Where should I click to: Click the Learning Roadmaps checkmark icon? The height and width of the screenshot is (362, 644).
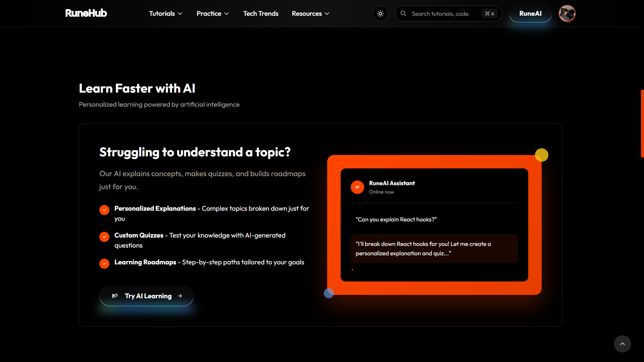(x=104, y=264)
